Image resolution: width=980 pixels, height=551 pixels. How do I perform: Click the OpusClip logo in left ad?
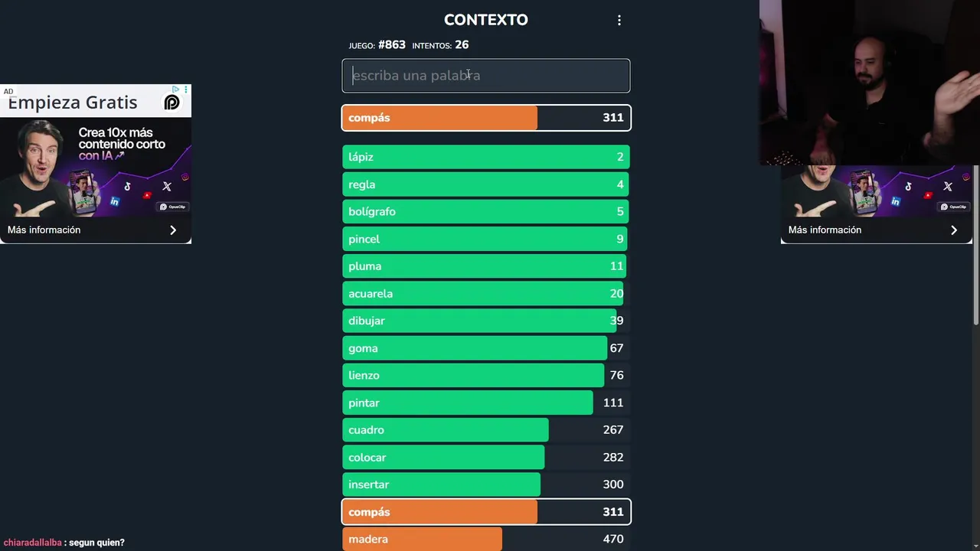click(171, 103)
